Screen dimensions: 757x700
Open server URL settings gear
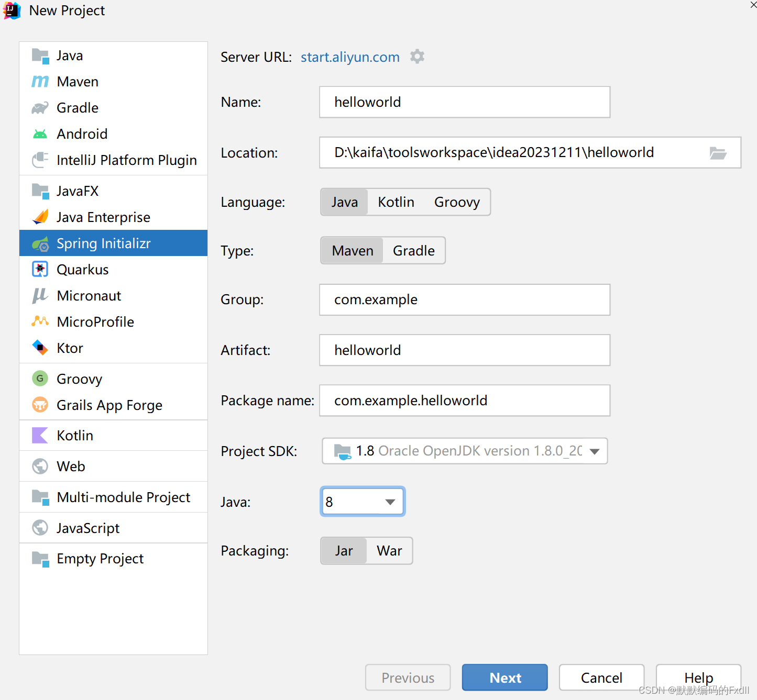pyautogui.click(x=417, y=57)
